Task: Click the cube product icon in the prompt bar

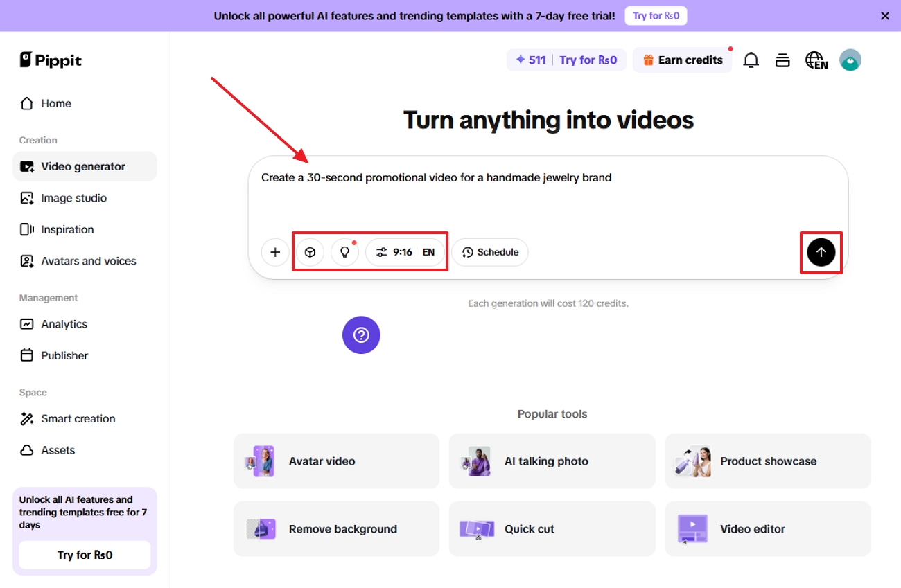Action: point(310,252)
